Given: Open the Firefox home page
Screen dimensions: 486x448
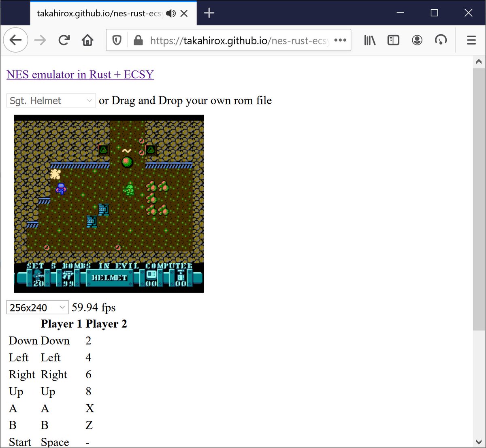Looking at the screenshot, I should click(x=87, y=40).
